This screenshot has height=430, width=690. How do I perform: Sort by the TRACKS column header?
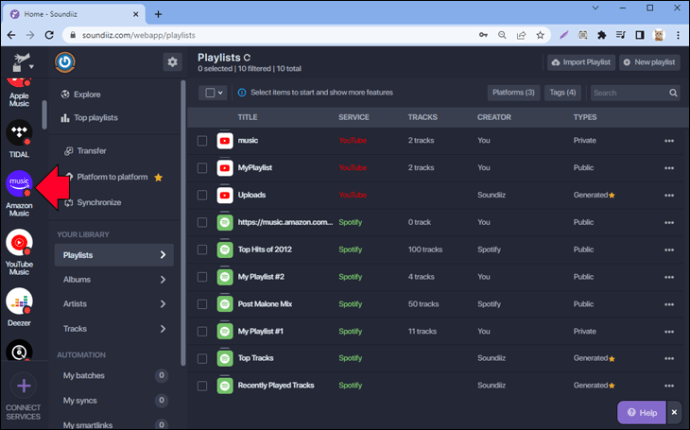click(x=422, y=118)
